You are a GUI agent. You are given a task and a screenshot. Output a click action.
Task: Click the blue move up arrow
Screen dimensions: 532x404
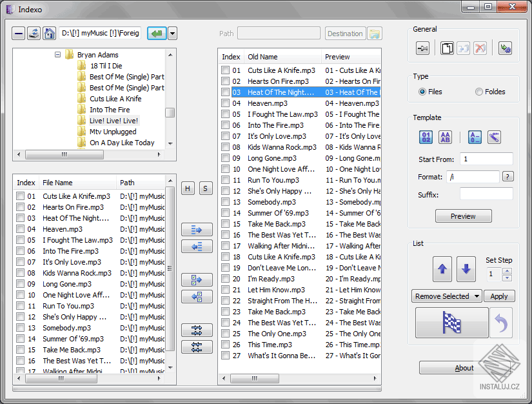pos(442,269)
